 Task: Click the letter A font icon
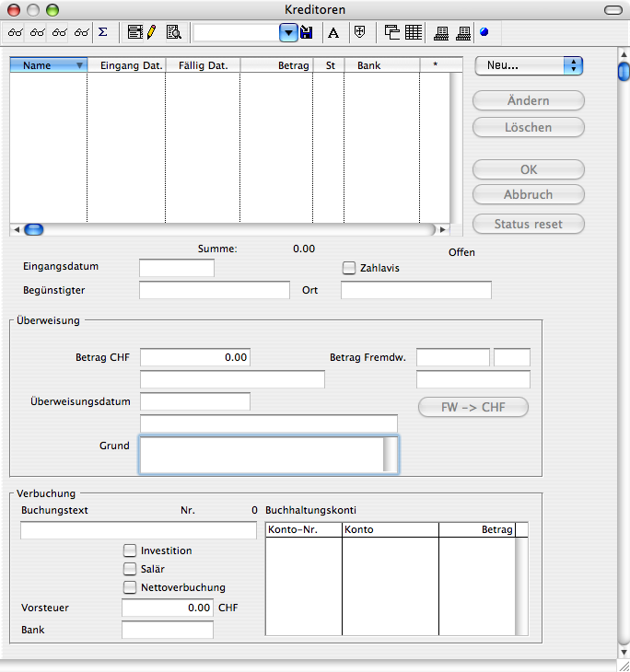click(x=333, y=32)
